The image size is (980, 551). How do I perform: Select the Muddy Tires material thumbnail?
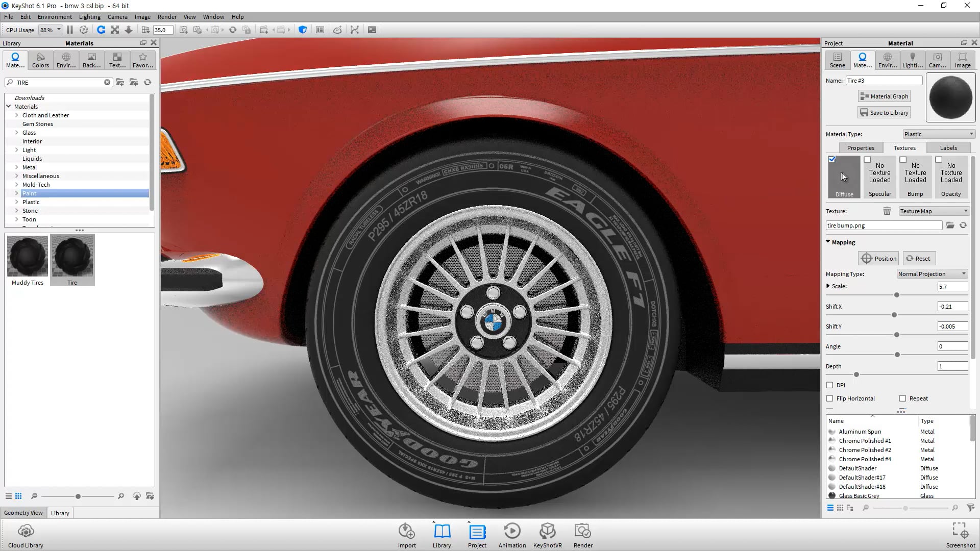28,260
